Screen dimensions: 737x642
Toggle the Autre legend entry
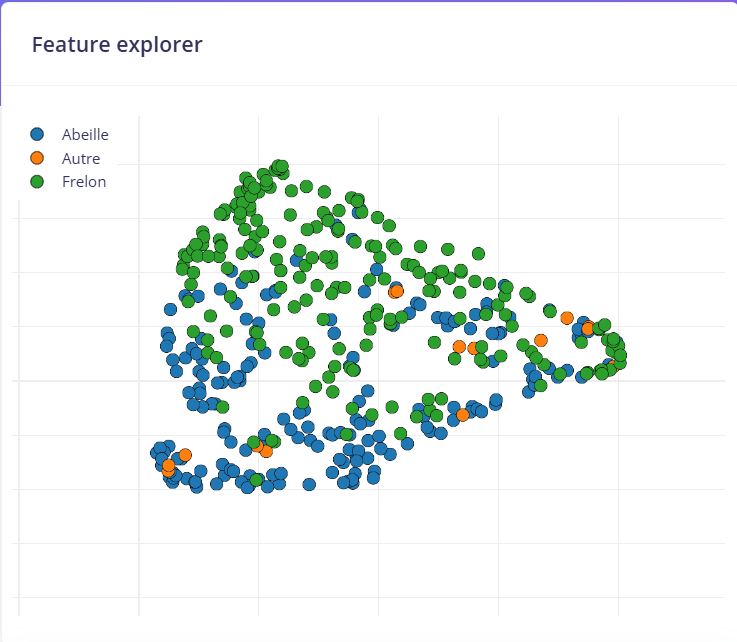80,158
